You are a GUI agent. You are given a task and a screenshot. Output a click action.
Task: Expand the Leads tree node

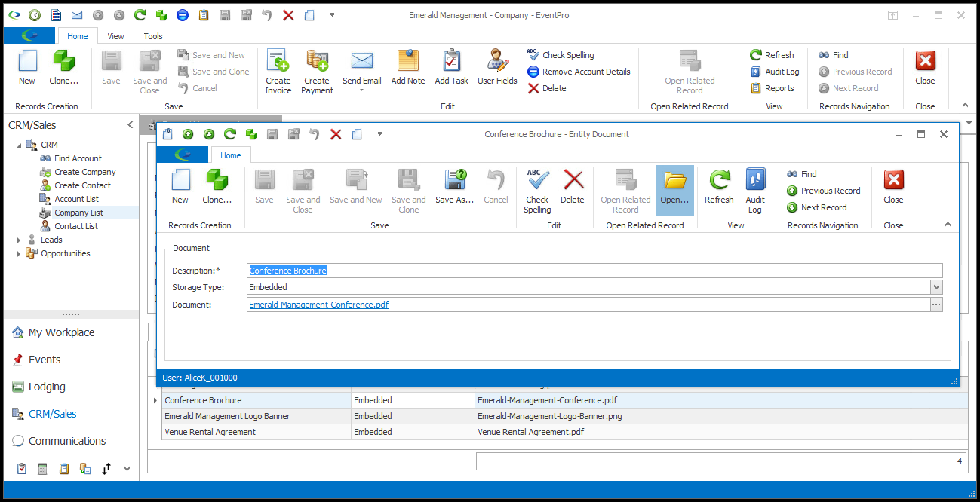click(x=19, y=240)
